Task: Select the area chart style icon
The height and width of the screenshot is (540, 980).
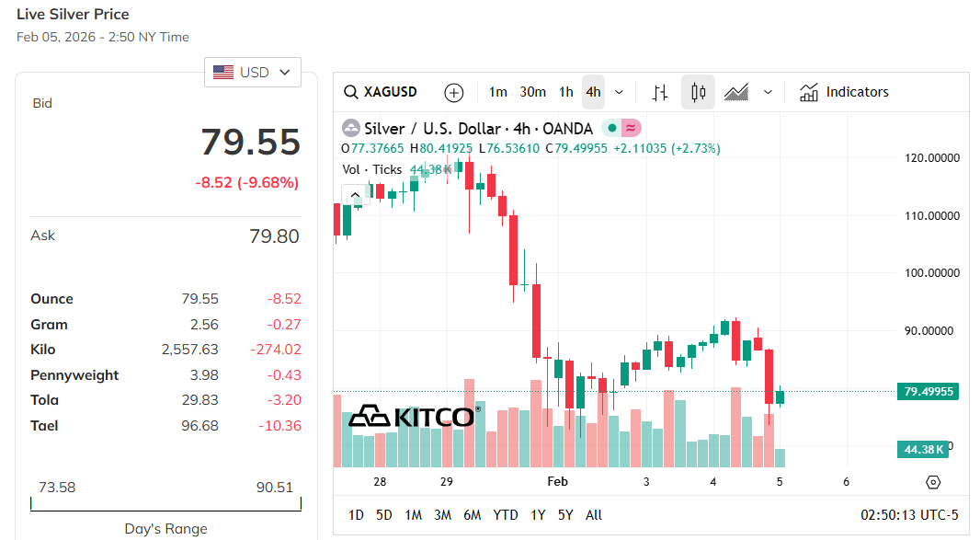Action: pyautogui.click(x=736, y=92)
